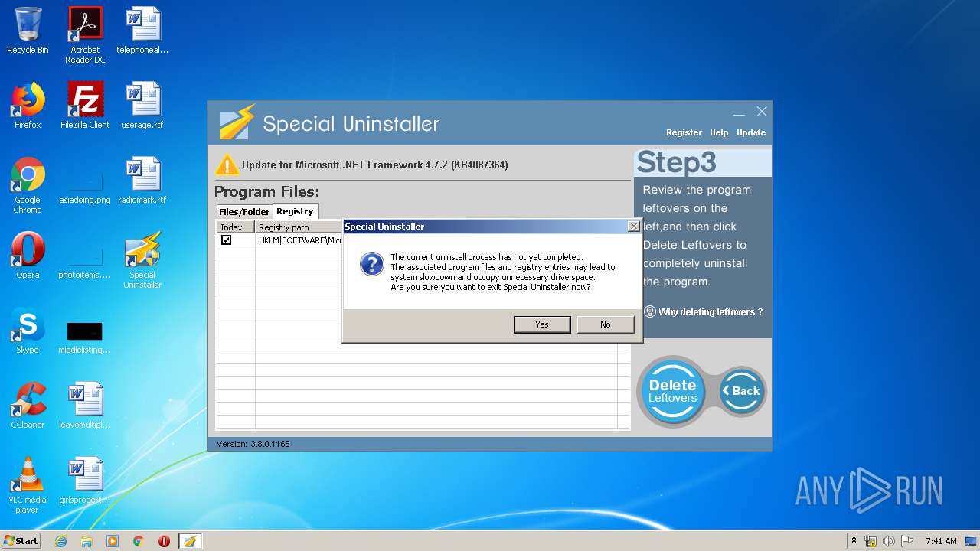Open userage.rtf file on desktop
Screen dimensions: 980x551
click(x=142, y=106)
